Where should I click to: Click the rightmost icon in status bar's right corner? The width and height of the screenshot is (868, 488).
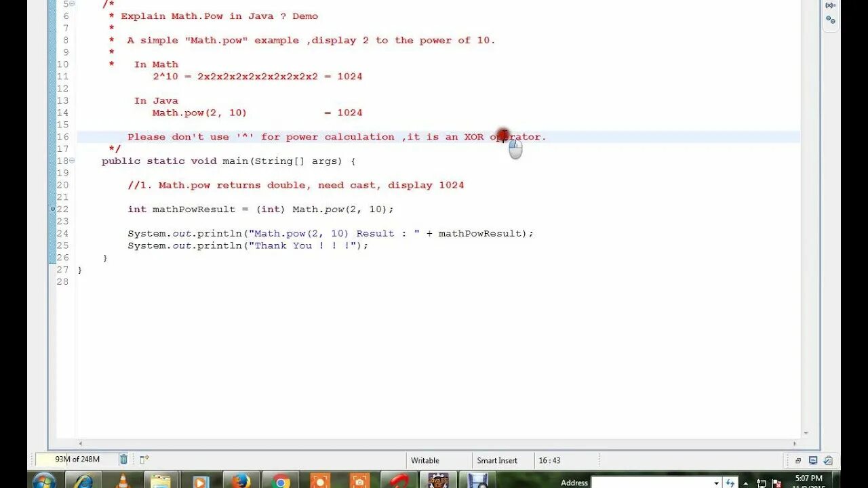coord(828,460)
